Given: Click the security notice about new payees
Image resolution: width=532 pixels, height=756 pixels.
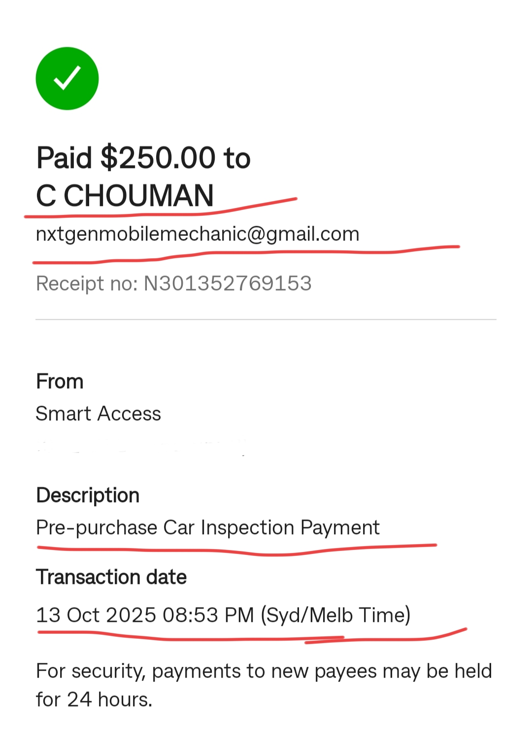Looking at the screenshot, I should [x=264, y=685].
